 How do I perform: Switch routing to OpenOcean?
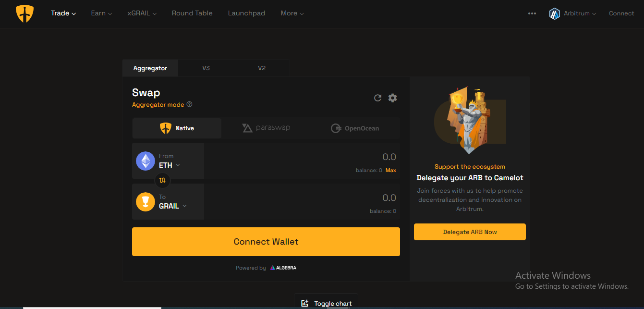point(355,128)
